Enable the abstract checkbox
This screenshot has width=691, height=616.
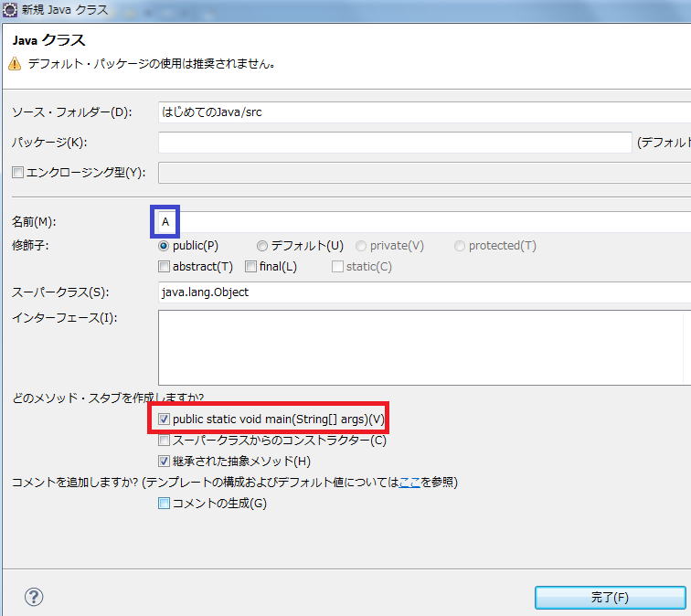coord(164,267)
